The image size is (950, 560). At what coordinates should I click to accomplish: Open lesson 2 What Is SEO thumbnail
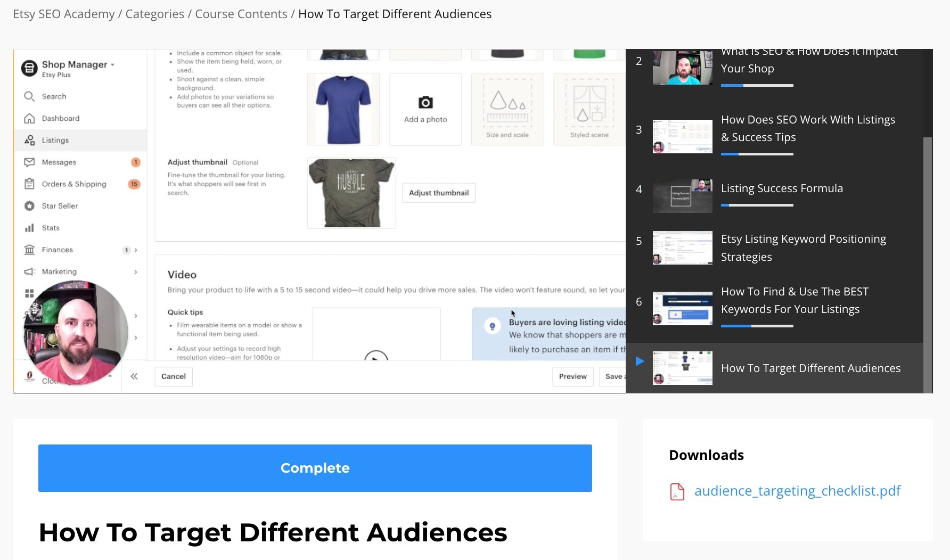683,68
